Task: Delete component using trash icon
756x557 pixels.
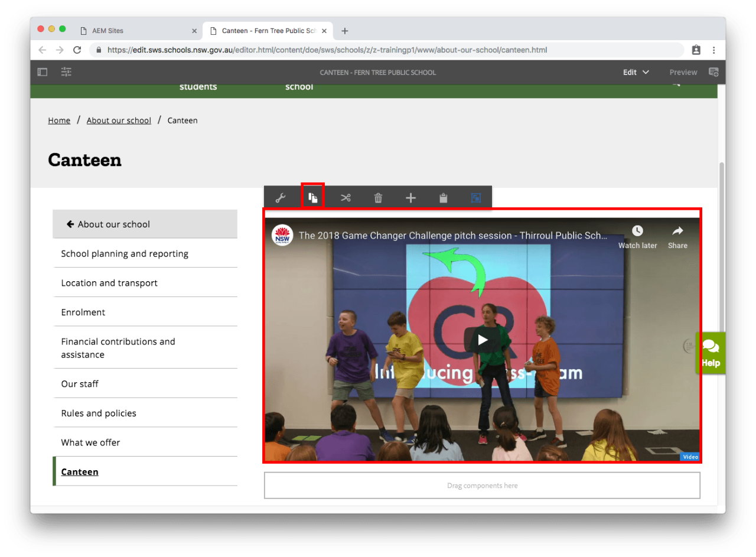Action: tap(378, 198)
